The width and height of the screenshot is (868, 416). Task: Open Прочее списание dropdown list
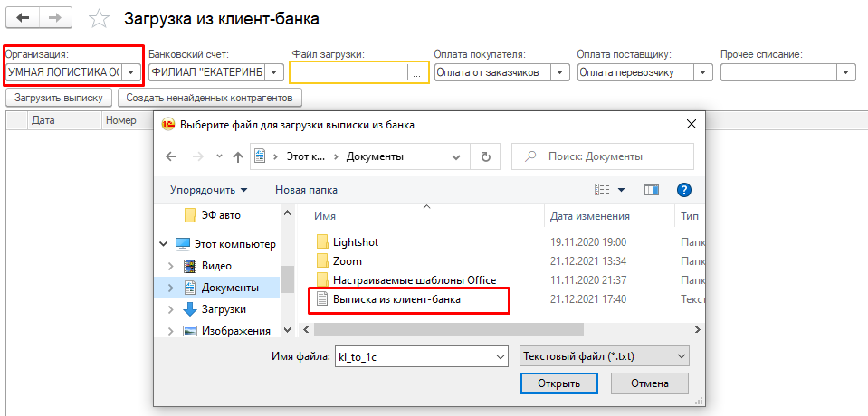(x=846, y=72)
